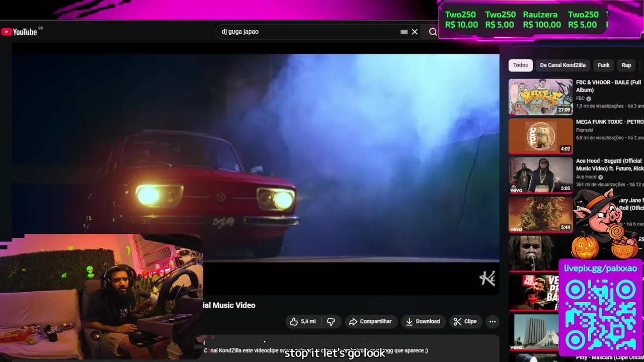Image resolution: width=644 pixels, height=362 pixels.
Task: Open MEGA FUNK TOXIC thumbnail
Action: (540, 136)
